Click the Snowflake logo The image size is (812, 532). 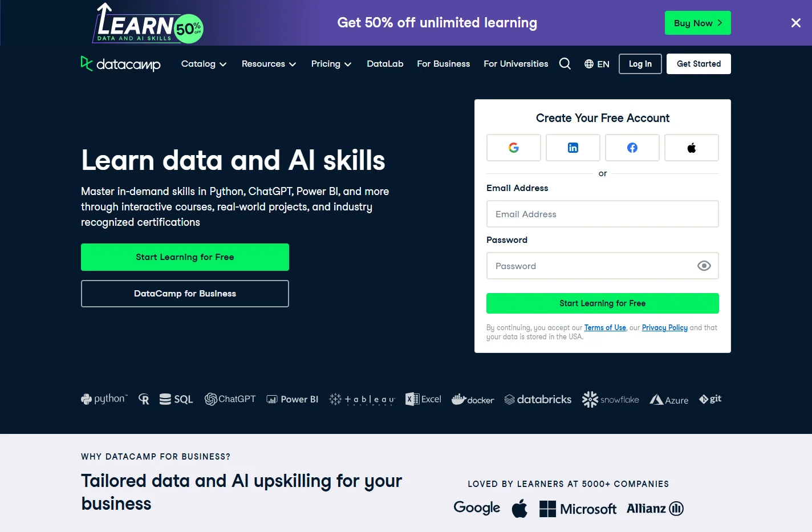pos(610,400)
